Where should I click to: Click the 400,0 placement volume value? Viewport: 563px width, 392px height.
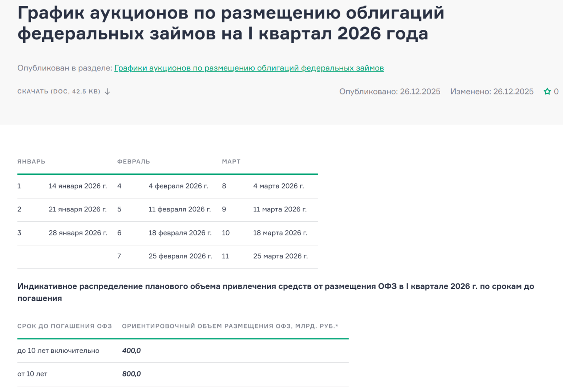131,351
